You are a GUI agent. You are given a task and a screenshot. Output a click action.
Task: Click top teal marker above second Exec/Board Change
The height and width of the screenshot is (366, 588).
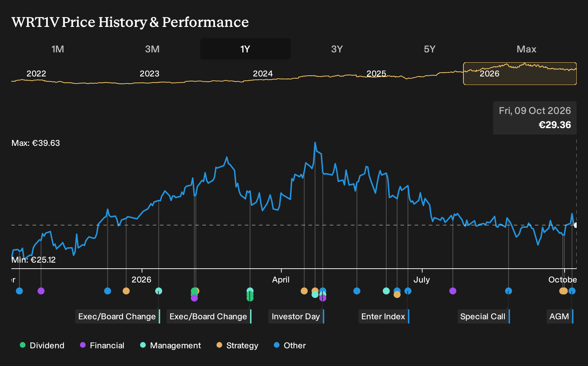point(250,291)
